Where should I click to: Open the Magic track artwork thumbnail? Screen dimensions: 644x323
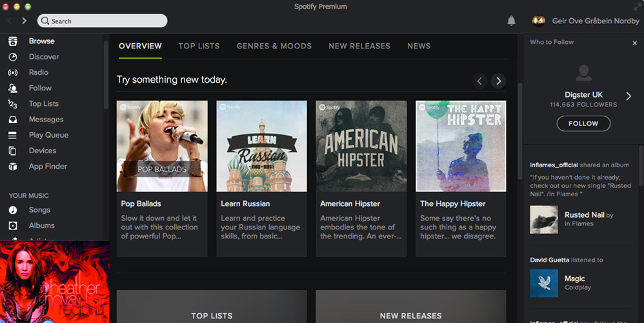(x=544, y=283)
